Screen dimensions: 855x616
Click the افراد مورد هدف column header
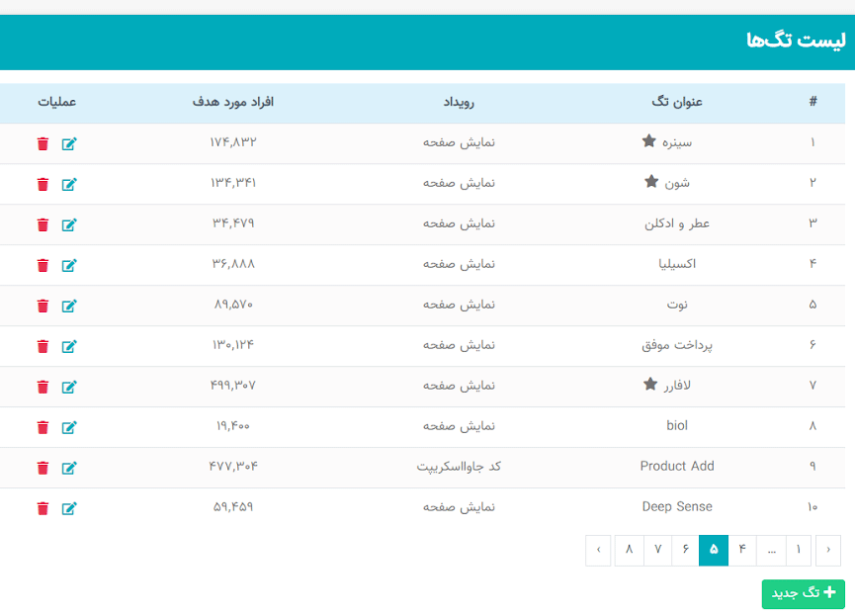click(233, 102)
